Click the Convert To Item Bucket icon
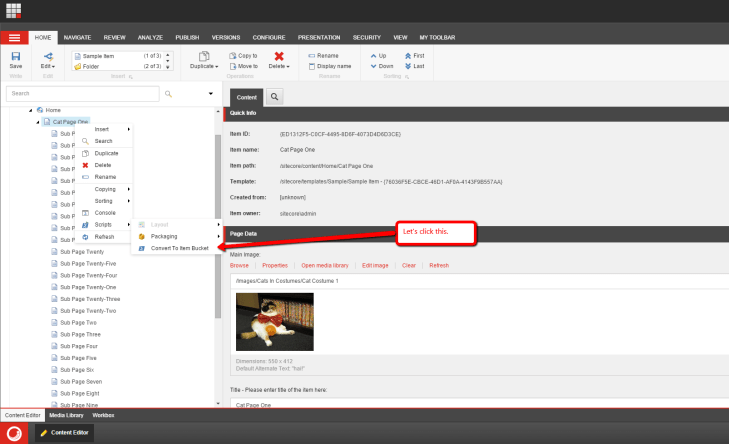Image resolution: width=729 pixels, height=444 pixels. pos(142,248)
